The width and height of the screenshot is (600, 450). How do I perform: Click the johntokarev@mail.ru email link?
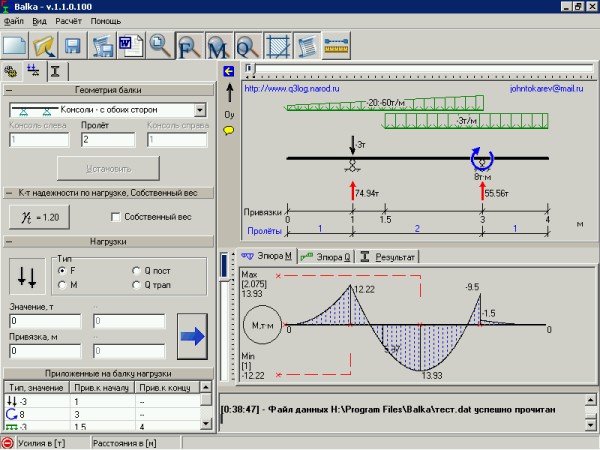point(546,89)
